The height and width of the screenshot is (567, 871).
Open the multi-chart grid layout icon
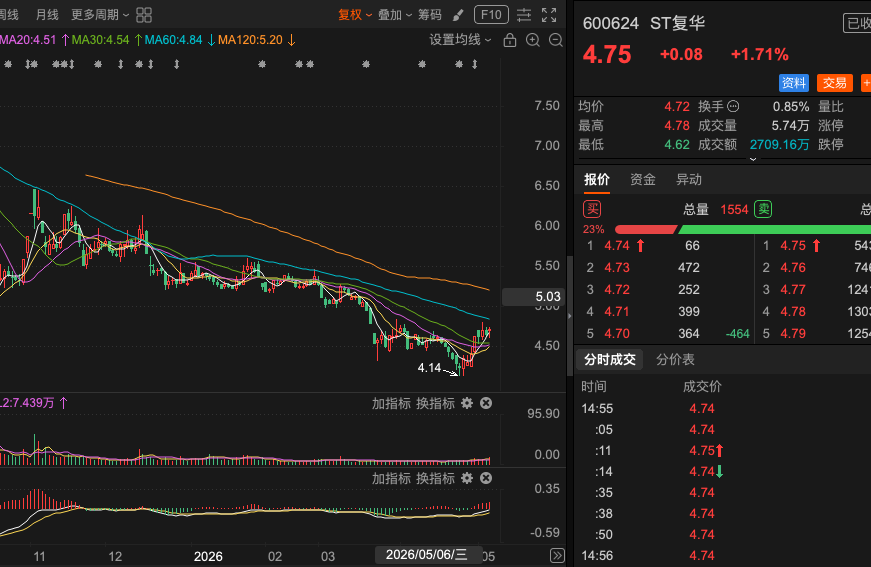[144, 15]
